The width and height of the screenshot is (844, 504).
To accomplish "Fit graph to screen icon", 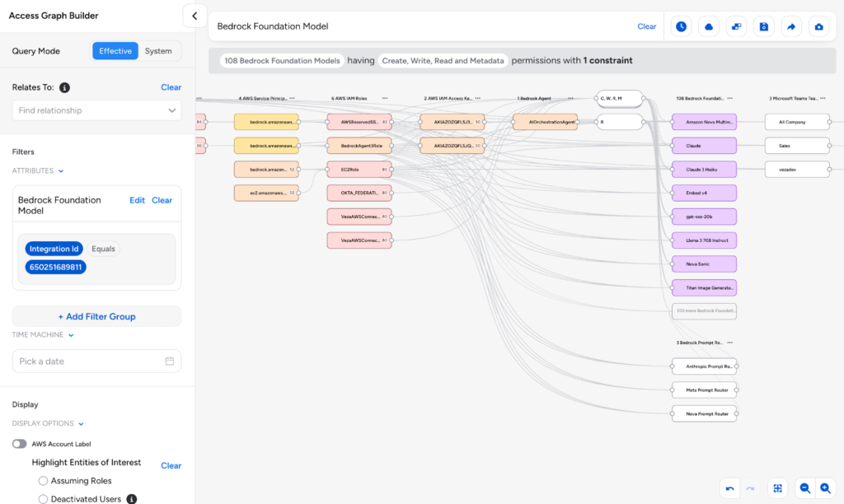I will click(x=777, y=488).
